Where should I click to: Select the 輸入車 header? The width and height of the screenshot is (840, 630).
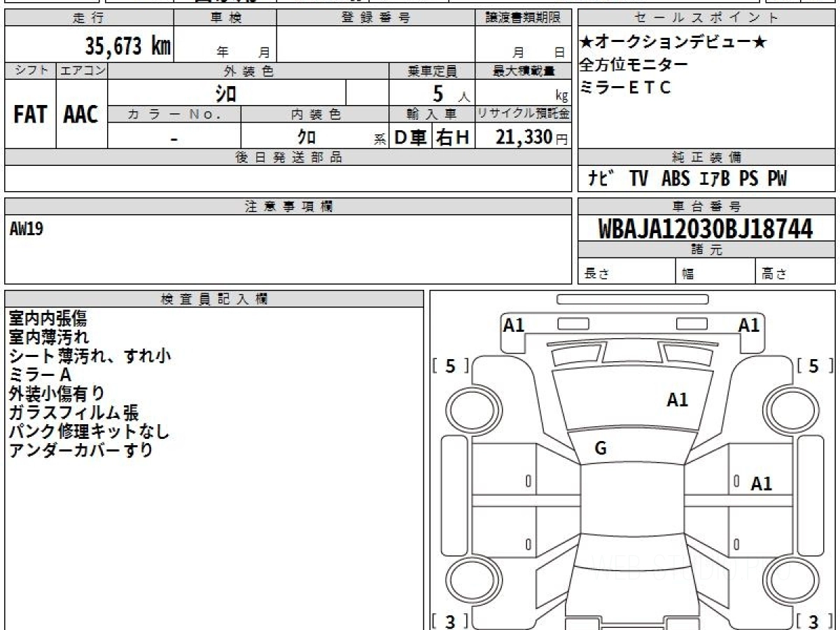tap(432, 114)
